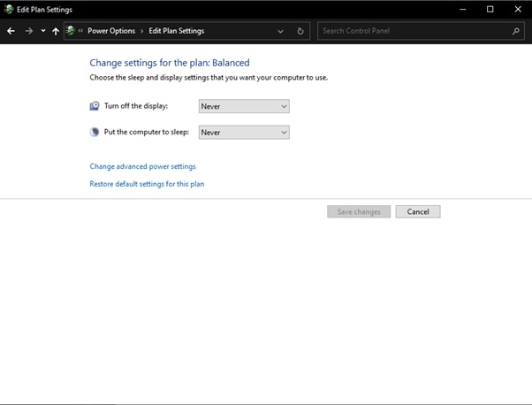Cancel the plan settings changes
532x405 pixels.
(418, 212)
